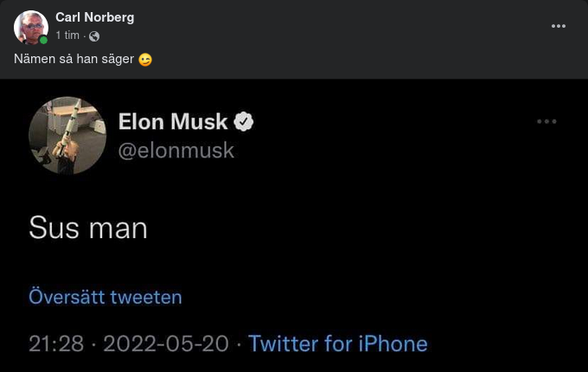Open the Facebook post options menu
Image resolution: width=588 pixels, height=372 pixels.
[559, 26]
